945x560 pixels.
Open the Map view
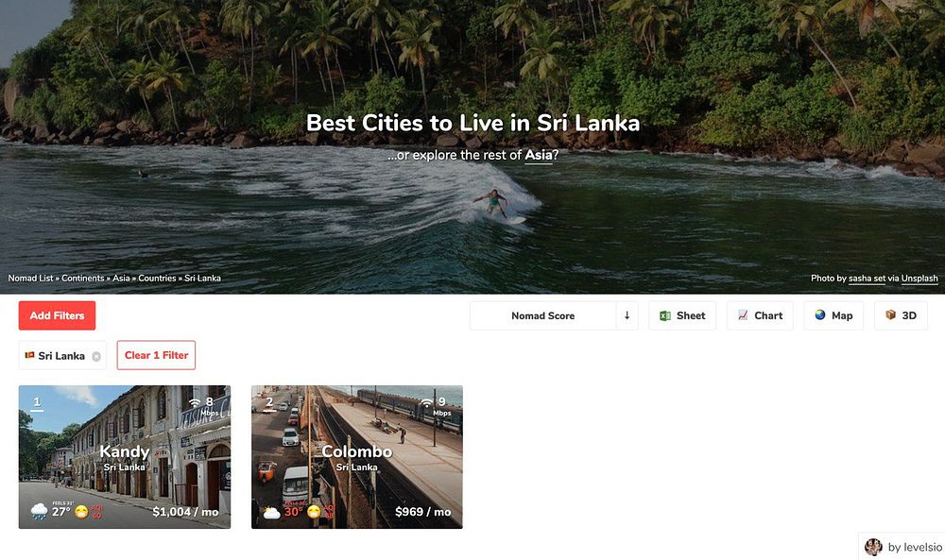833,315
